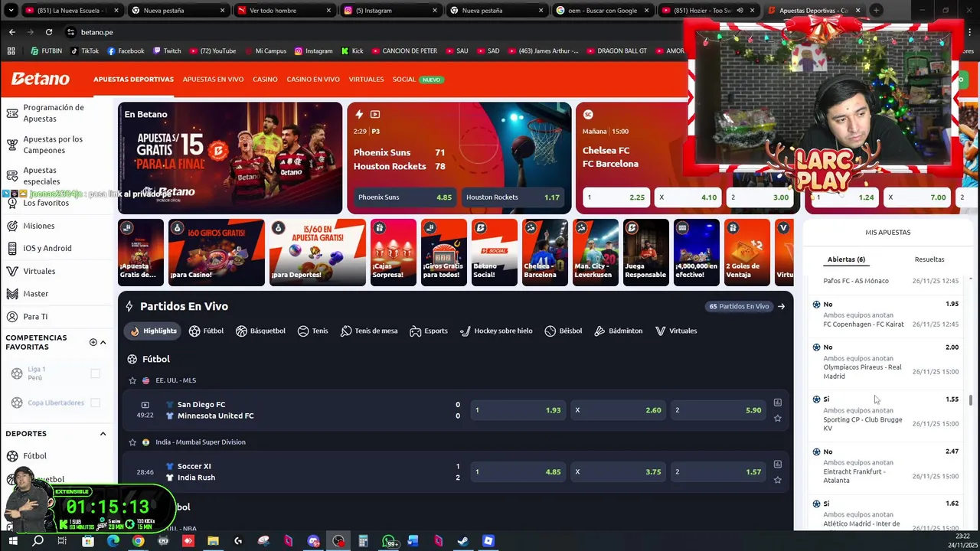Add favorite competition with plus icon

tap(93, 342)
